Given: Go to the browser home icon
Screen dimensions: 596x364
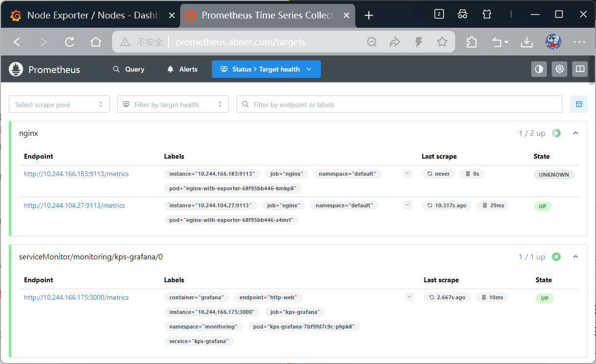Looking at the screenshot, I should pos(96,42).
